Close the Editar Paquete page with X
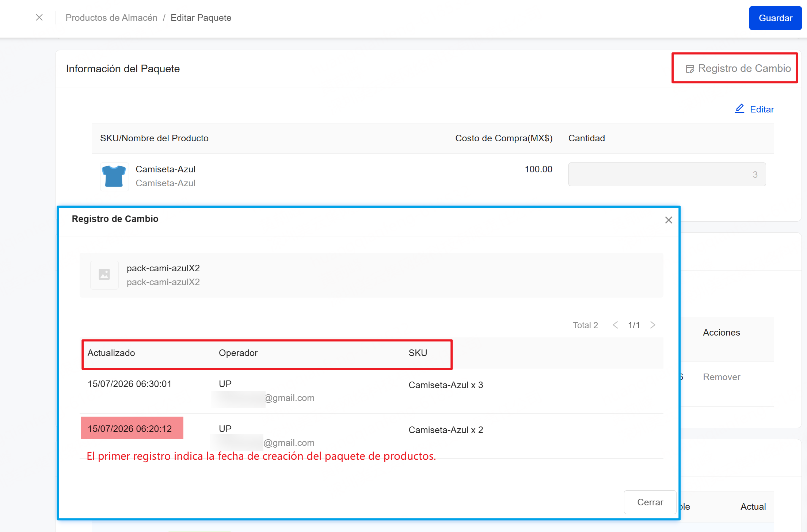807x532 pixels. (x=39, y=18)
